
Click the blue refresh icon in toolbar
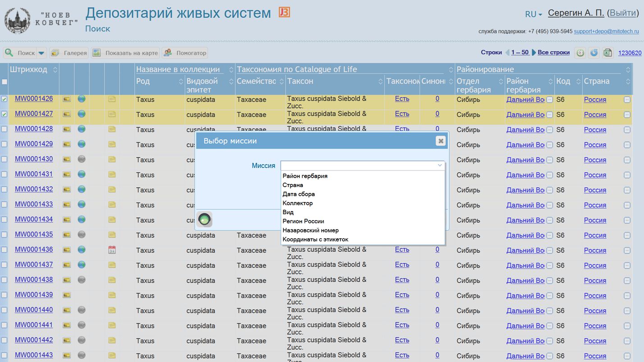(594, 53)
